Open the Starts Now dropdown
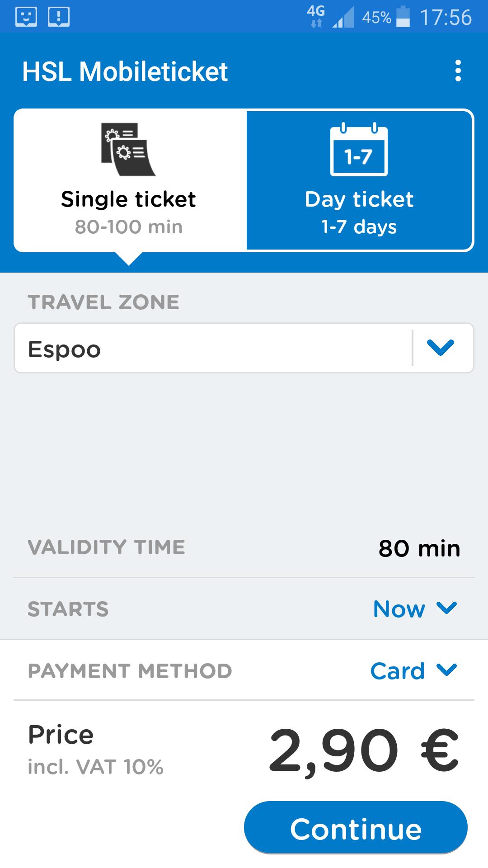 [x=415, y=609]
